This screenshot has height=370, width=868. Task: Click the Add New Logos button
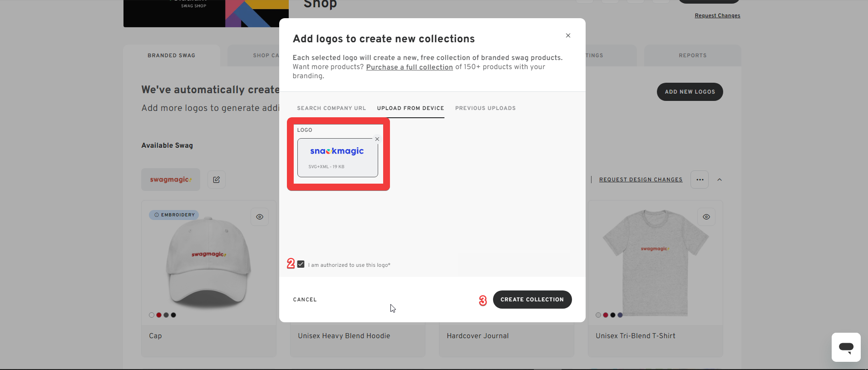coord(690,92)
